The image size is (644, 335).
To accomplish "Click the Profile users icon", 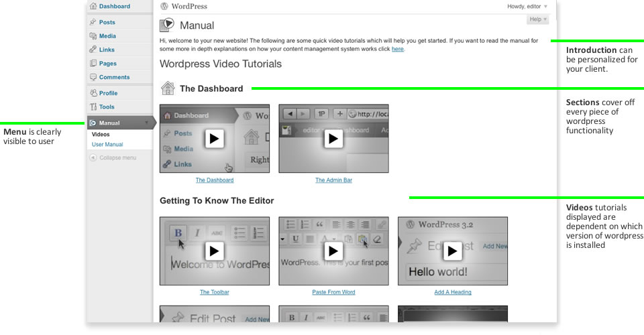I will pos(93,93).
